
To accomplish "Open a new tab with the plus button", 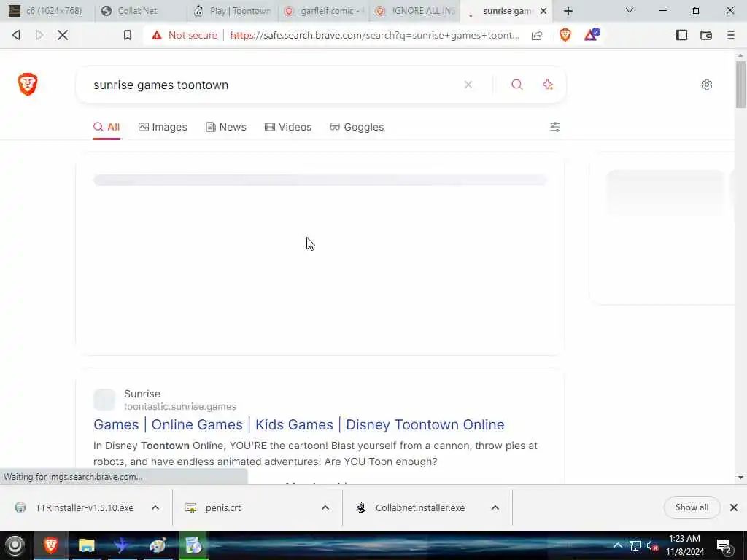I will [568, 11].
